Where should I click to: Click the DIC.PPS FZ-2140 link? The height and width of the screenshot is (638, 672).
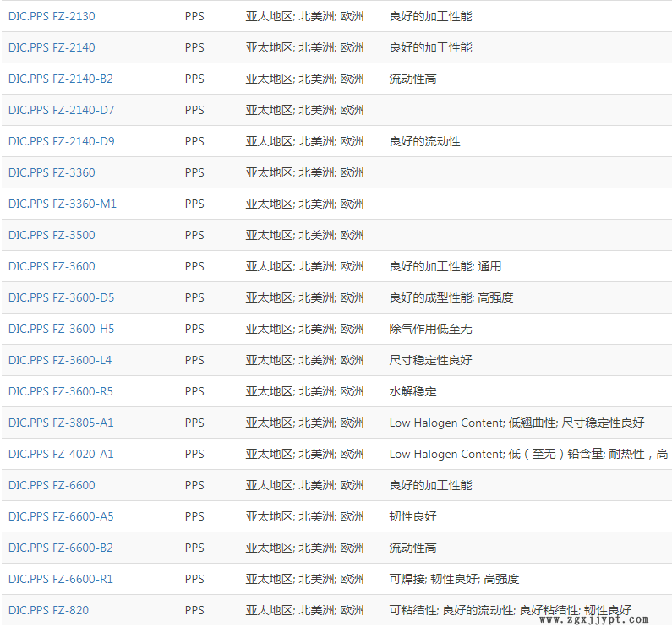[52, 47]
